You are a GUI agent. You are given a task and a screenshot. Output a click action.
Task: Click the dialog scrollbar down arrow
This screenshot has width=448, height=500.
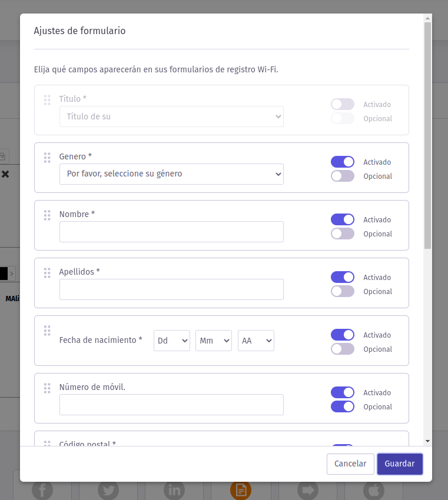click(x=427, y=441)
